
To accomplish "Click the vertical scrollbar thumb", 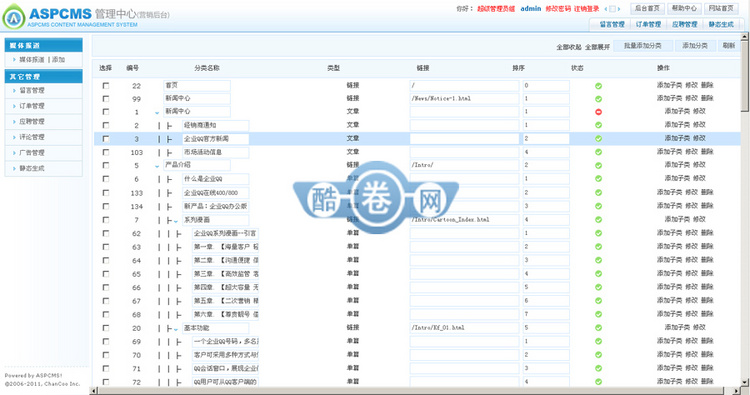I will 745,76.
